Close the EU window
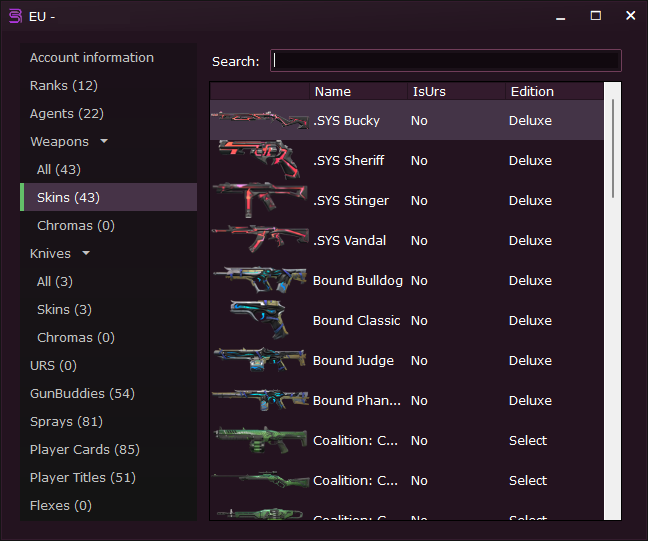This screenshot has width=648, height=541. coord(630,16)
